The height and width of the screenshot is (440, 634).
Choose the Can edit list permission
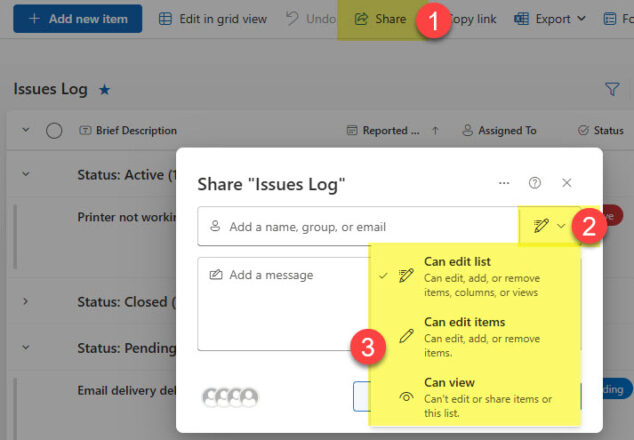coord(475,277)
